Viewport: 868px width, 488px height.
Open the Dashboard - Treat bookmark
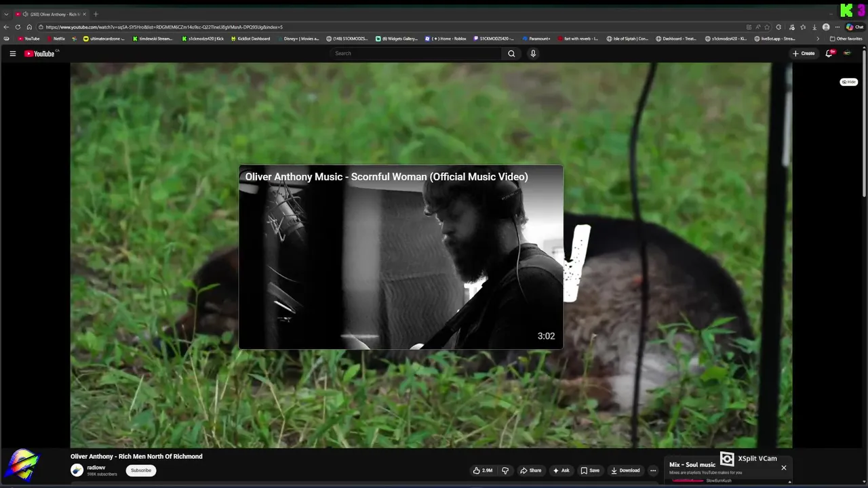(x=677, y=39)
